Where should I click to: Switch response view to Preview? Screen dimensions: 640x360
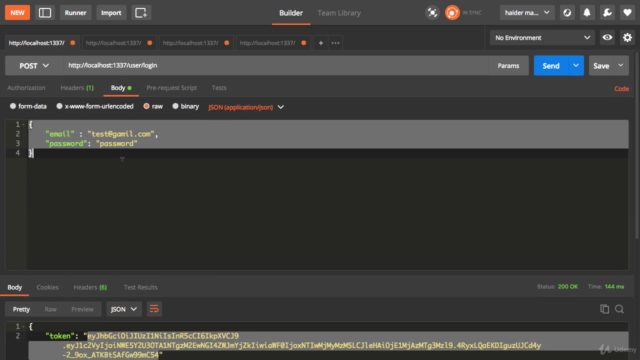click(x=82, y=309)
